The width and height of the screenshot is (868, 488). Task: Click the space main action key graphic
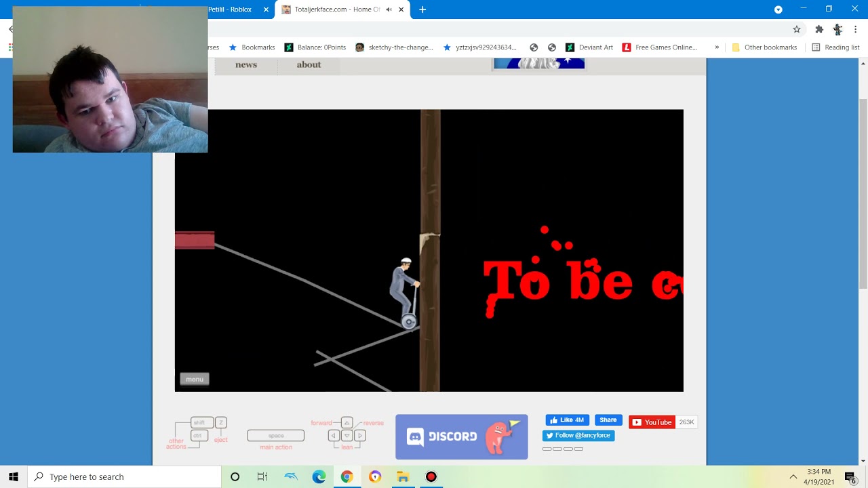click(276, 436)
